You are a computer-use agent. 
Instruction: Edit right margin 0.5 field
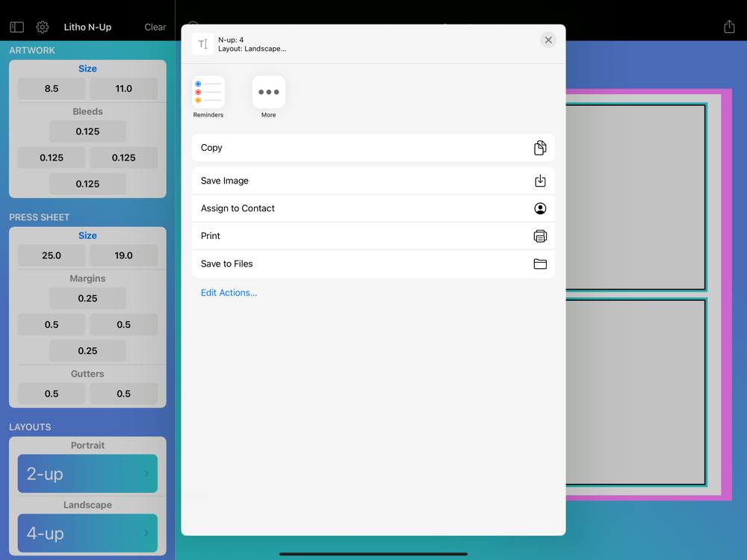point(123,325)
